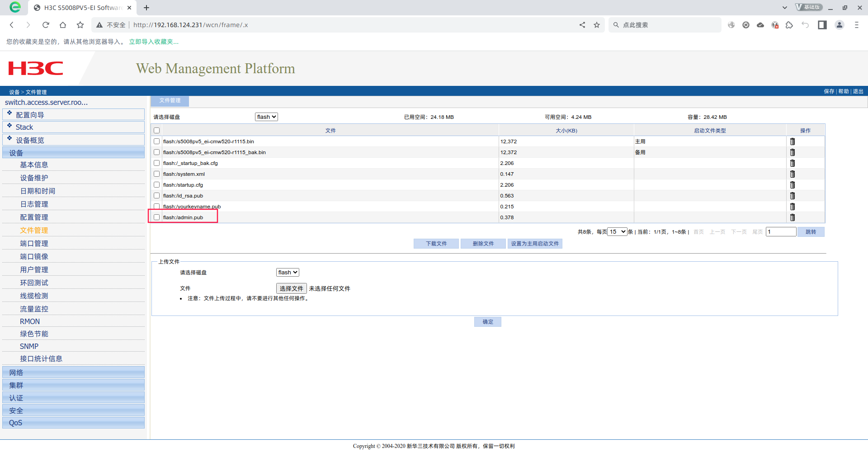The height and width of the screenshot is (452, 868).
Task: Open browser three-dot menu
Action: [856, 25]
